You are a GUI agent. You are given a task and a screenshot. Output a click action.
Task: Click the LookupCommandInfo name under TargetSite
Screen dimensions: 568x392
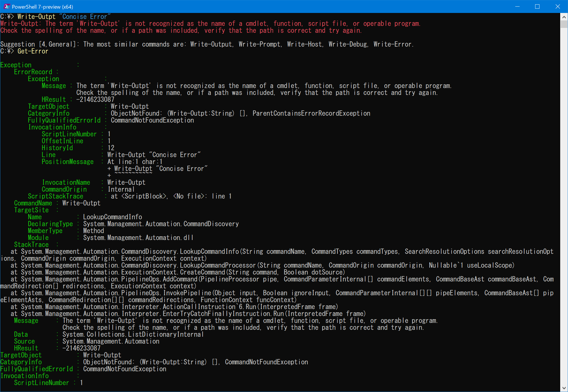click(x=112, y=217)
